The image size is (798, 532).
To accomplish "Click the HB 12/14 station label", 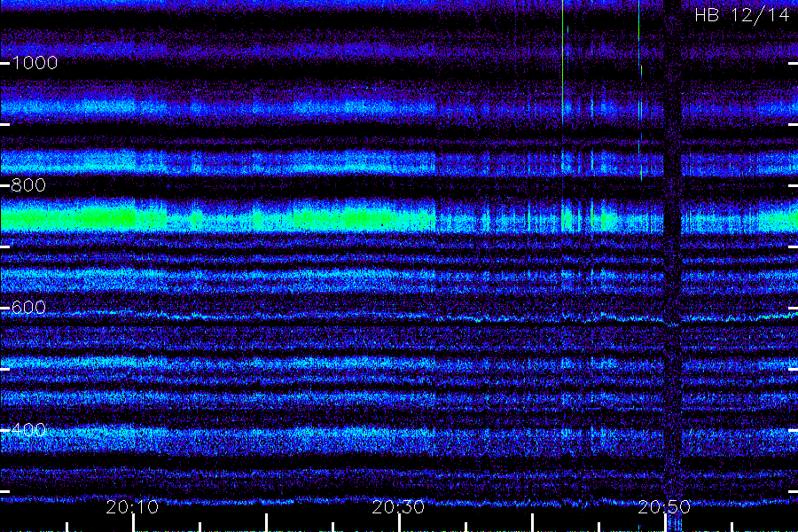I will [741, 15].
